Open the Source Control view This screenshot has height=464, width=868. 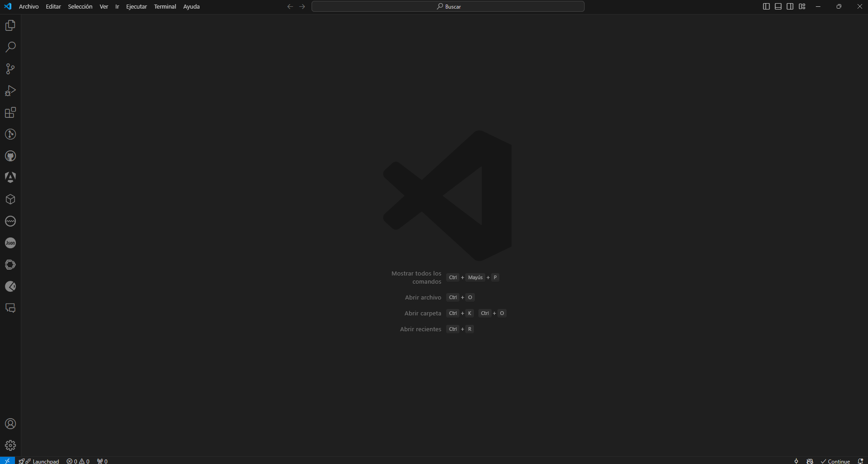coord(10,69)
